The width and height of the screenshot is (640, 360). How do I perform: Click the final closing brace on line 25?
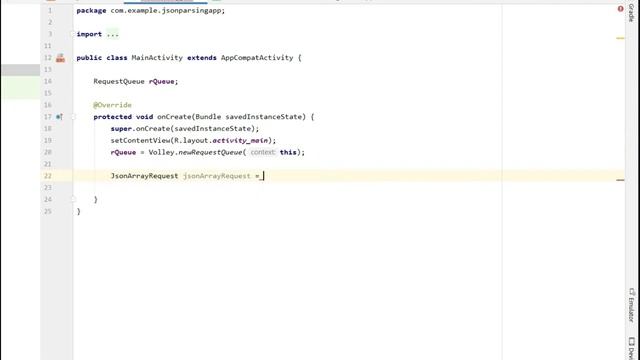click(79, 211)
